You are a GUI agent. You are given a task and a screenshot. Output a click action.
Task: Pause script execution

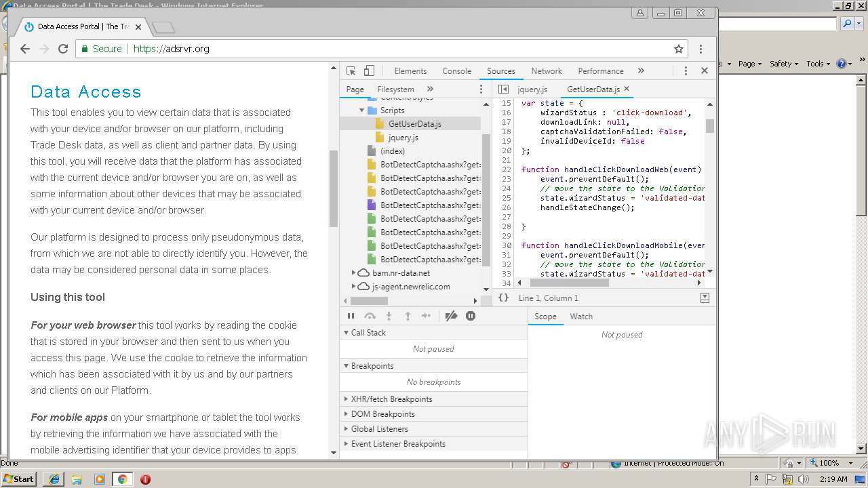coord(351,316)
